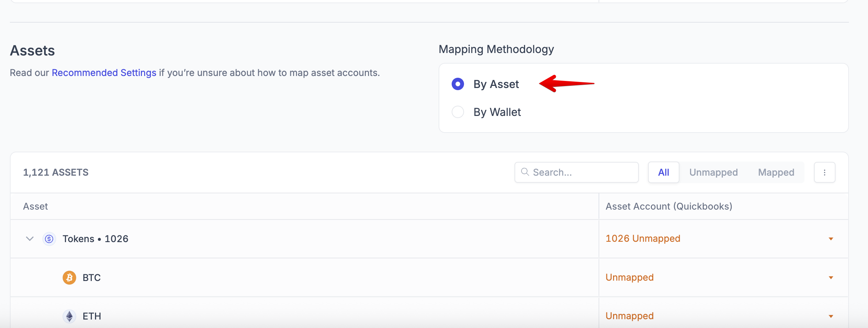868x328 pixels.
Task: Click the Asset Account (Quickbooks) column header
Action: point(669,206)
